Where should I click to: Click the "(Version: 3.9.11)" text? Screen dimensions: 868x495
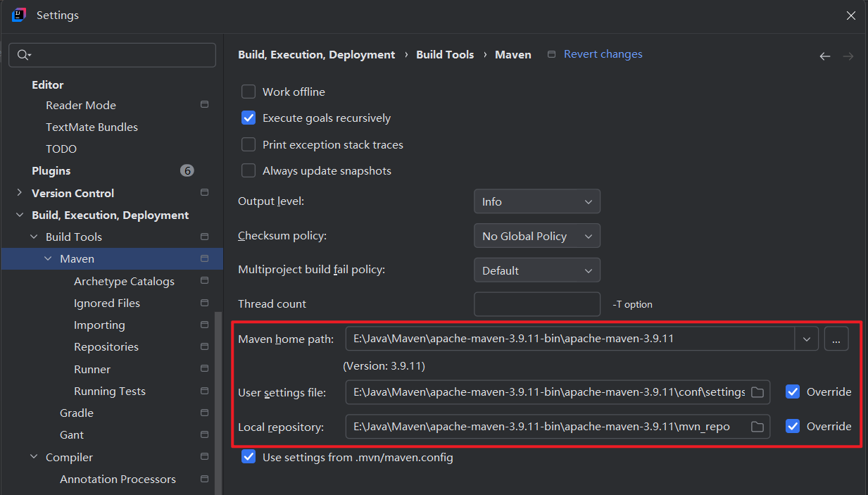click(384, 366)
